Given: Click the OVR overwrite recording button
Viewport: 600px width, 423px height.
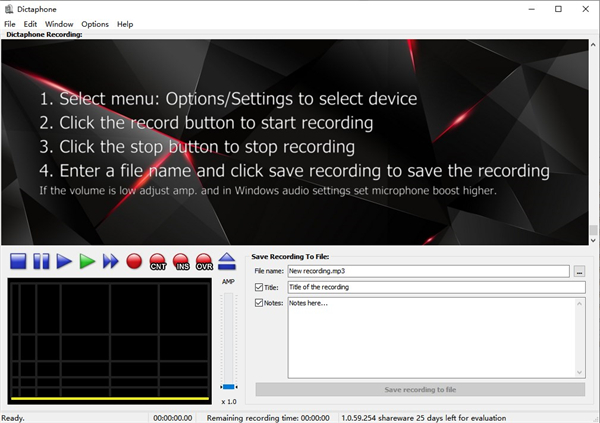Looking at the screenshot, I should [204, 262].
